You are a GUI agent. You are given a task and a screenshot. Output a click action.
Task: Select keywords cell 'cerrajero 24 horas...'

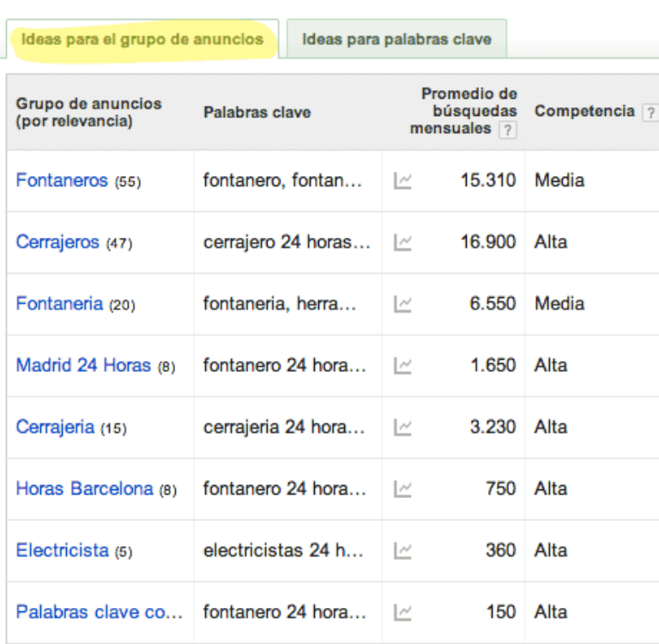tap(287, 242)
